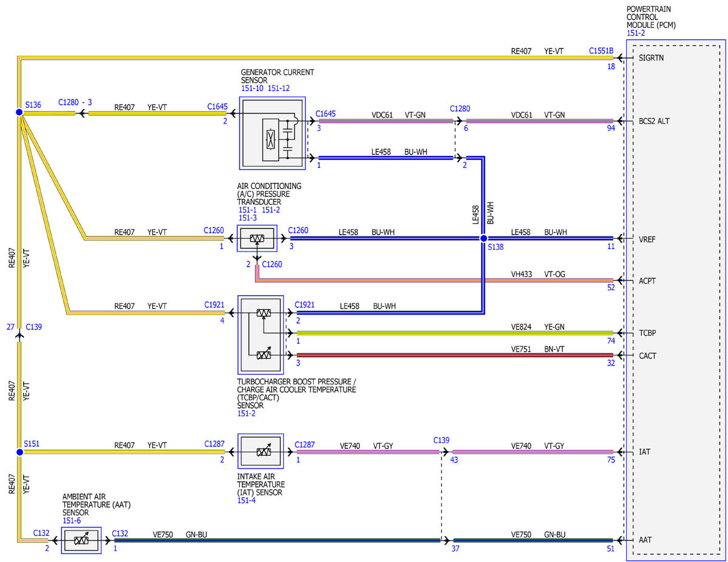The image size is (728, 562).
Task: Select the S151 splice node
Action: tap(19, 452)
